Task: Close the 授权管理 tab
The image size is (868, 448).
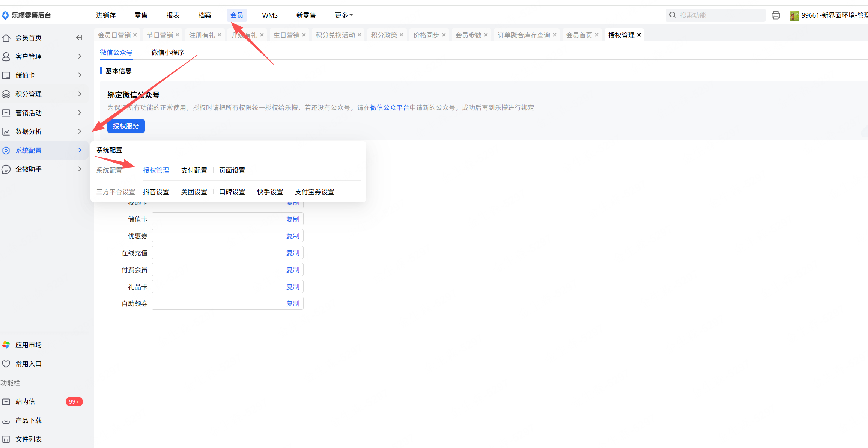Action: pos(639,35)
